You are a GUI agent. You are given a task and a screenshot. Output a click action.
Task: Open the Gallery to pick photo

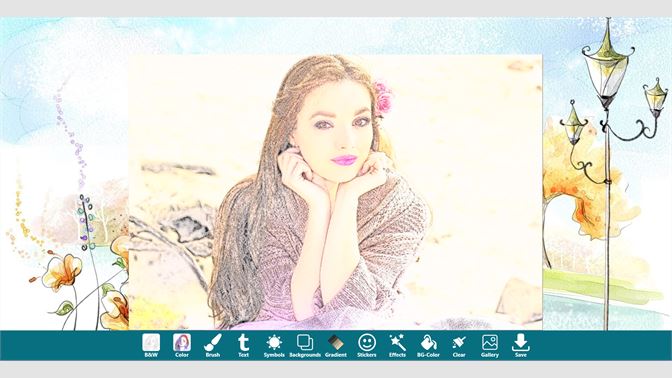[x=490, y=345]
